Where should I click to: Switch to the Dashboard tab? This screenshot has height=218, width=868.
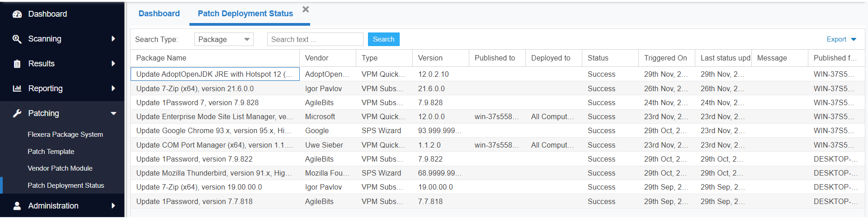click(x=159, y=14)
